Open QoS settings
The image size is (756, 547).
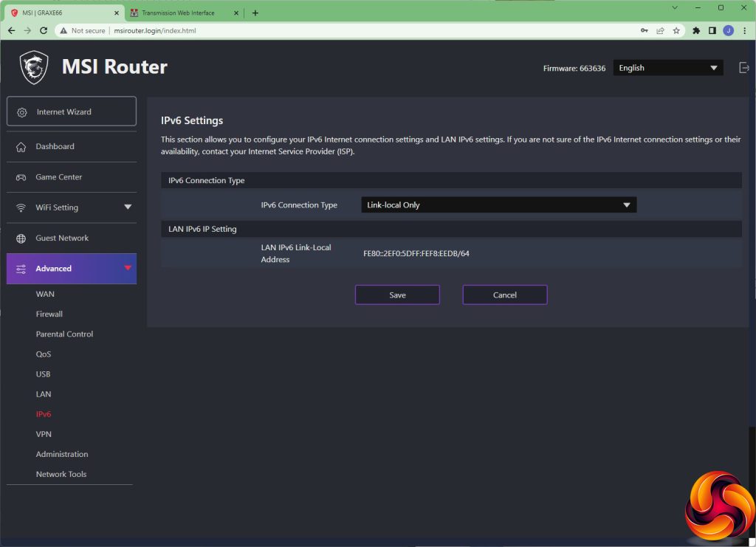coord(44,354)
